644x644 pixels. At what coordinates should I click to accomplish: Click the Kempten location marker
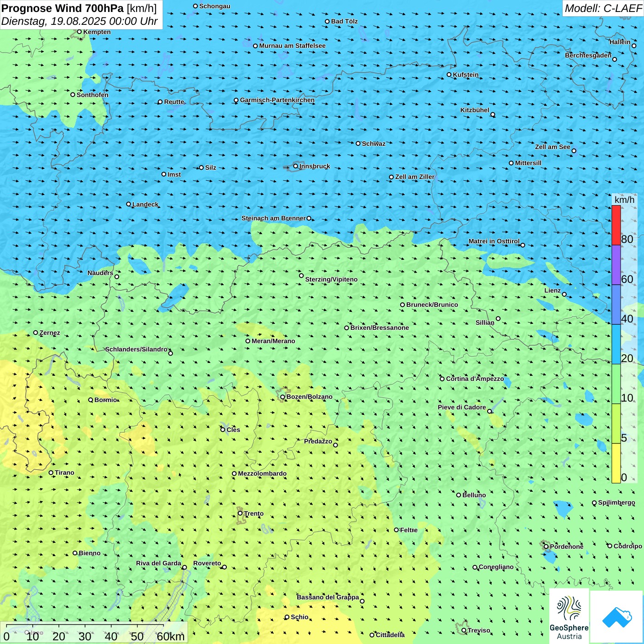[x=79, y=32]
